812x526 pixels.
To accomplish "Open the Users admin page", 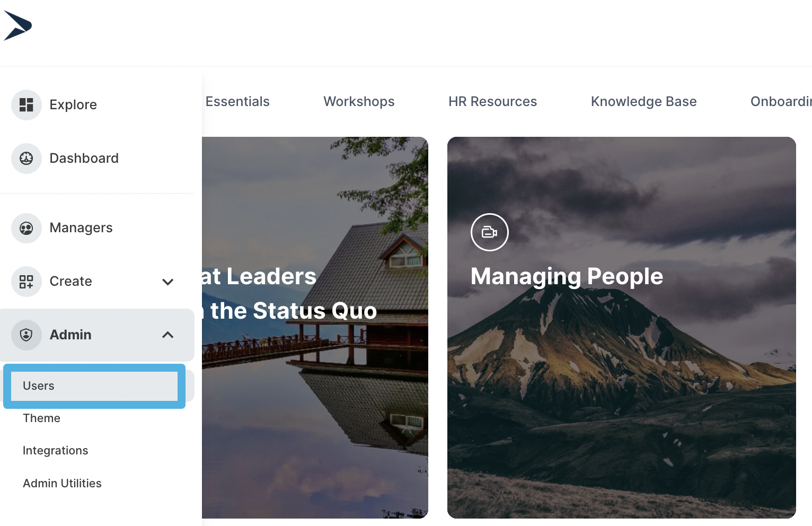I will click(39, 386).
